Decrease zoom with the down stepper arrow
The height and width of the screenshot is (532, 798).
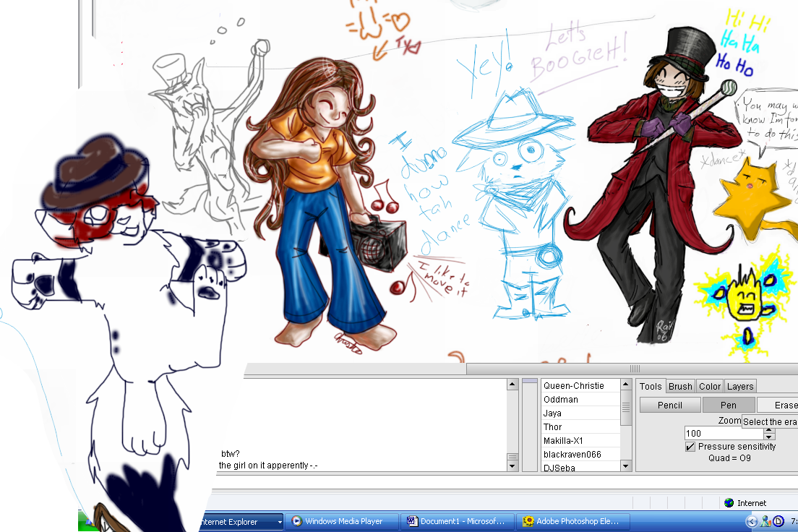coord(768,438)
